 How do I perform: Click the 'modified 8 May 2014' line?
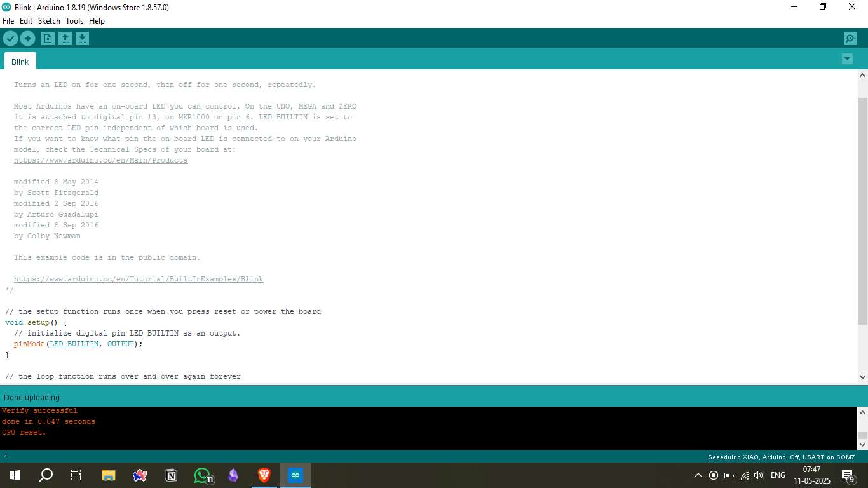pos(56,182)
